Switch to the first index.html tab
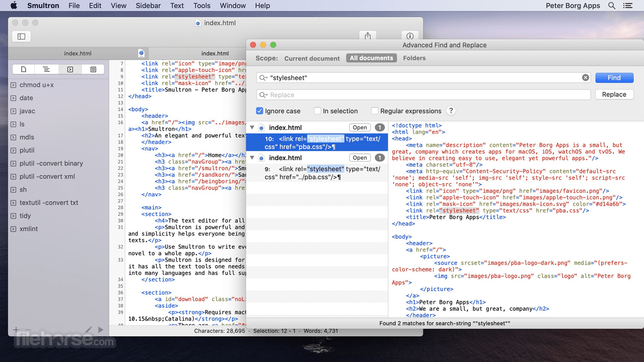This screenshot has height=362, width=644. click(x=77, y=53)
